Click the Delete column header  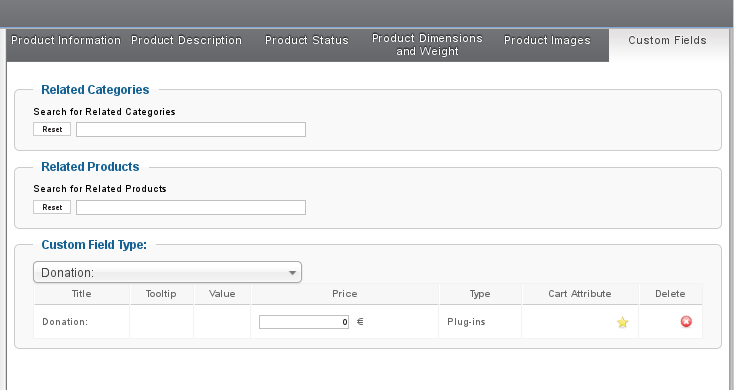point(670,294)
